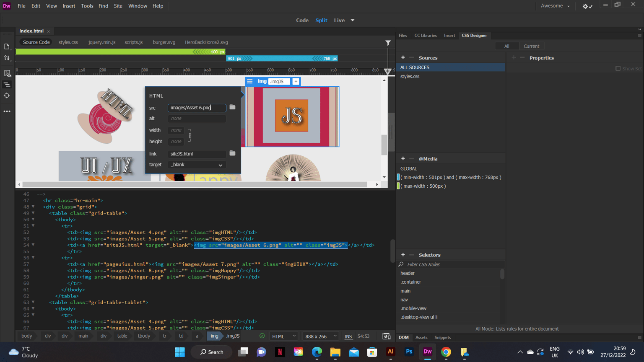The height and width of the screenshot is (362, 644).
Task: Toggle constrain width and height lock icon
Action: [x=190, y=136]
